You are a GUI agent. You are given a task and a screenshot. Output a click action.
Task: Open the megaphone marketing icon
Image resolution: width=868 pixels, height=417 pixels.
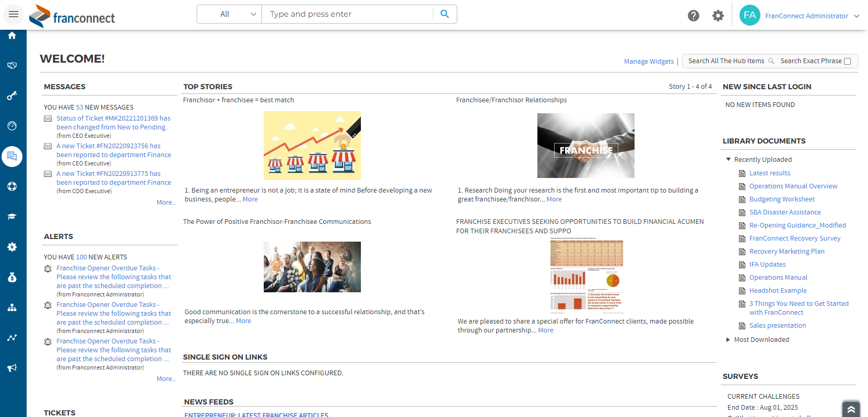[12, 368]
